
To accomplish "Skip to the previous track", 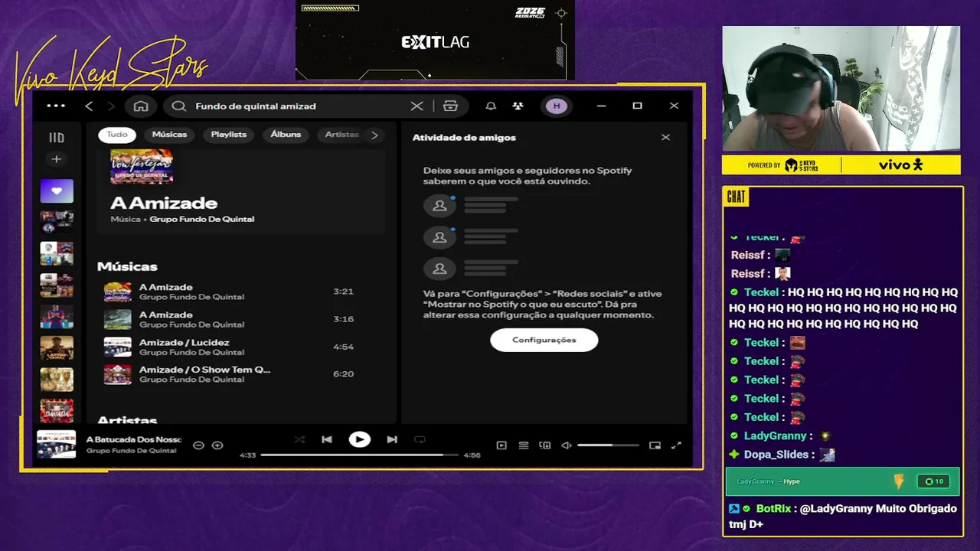I will 327,439.
